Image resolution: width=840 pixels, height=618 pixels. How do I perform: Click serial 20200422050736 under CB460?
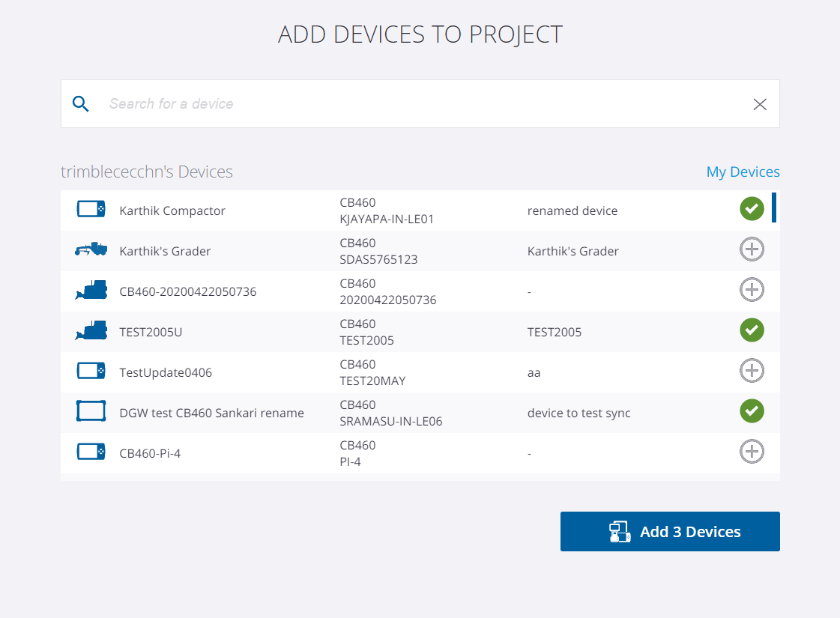(388, 300)
